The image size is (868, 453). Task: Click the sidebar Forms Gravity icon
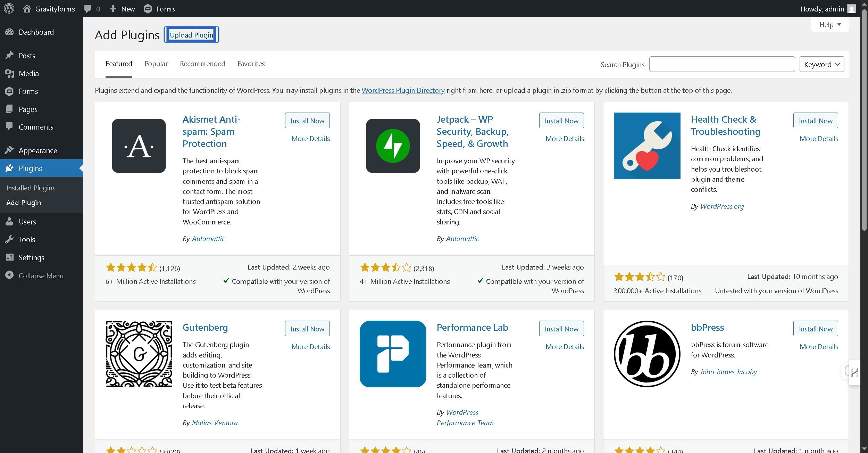[9, 91]
